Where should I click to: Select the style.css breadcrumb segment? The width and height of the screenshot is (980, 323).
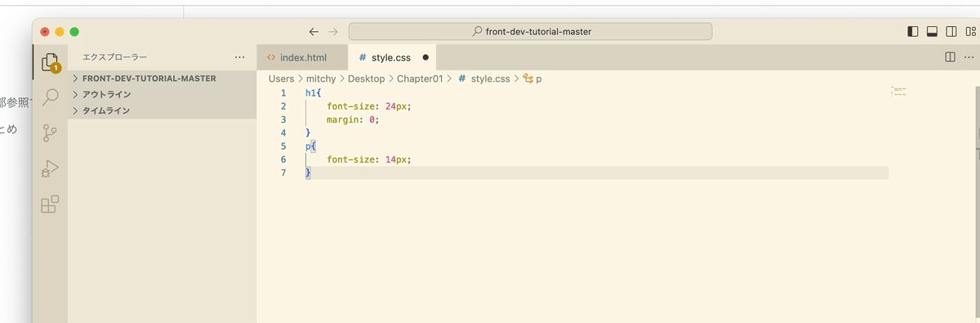(x=483, y=79)
